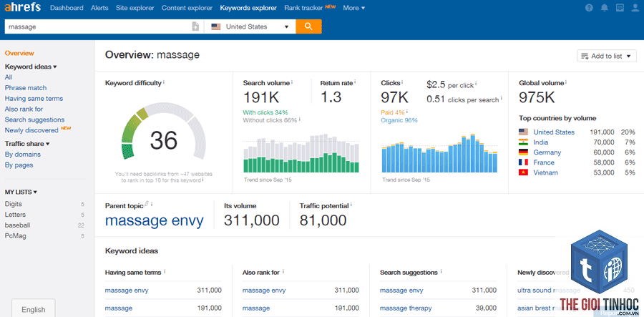
Task: Open the Phrase match keyword ideas
Action: [x=26, y=88]
